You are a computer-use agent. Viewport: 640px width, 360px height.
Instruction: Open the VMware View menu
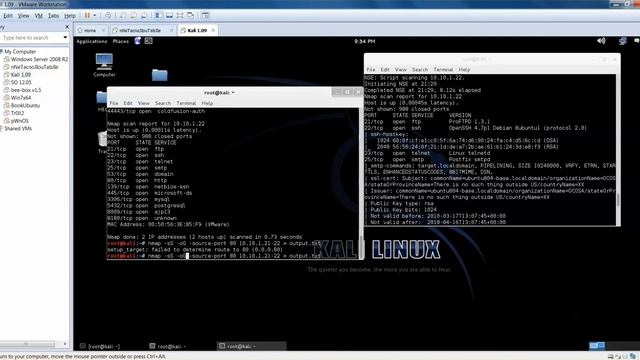[x=23, y=16]
